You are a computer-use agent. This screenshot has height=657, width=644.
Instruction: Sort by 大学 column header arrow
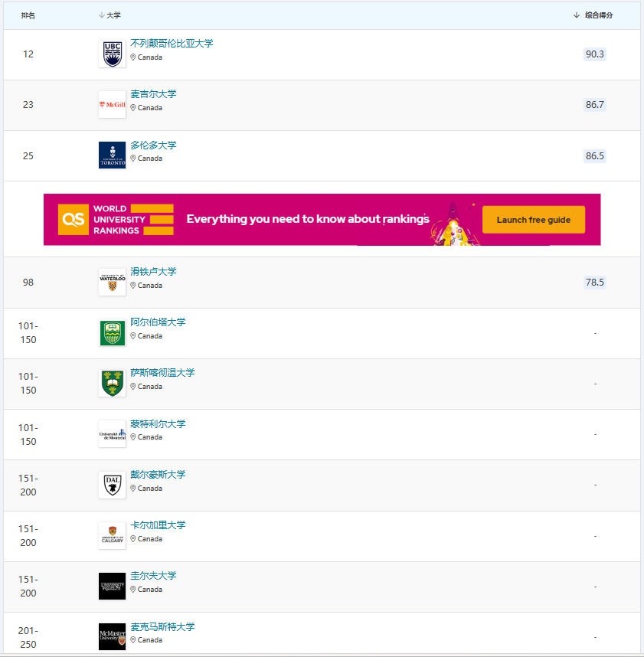[x=101, y=15]
